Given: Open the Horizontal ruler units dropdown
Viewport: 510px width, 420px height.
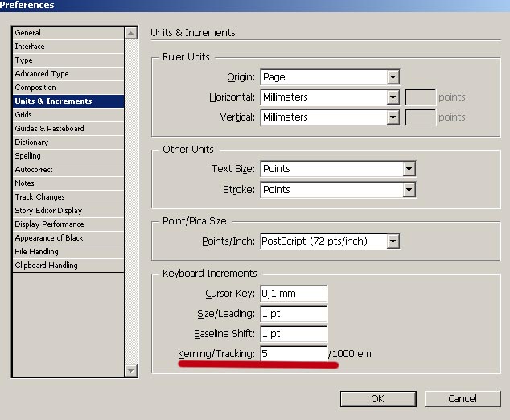Looking at the screenshot, I should tap(330, 97).
